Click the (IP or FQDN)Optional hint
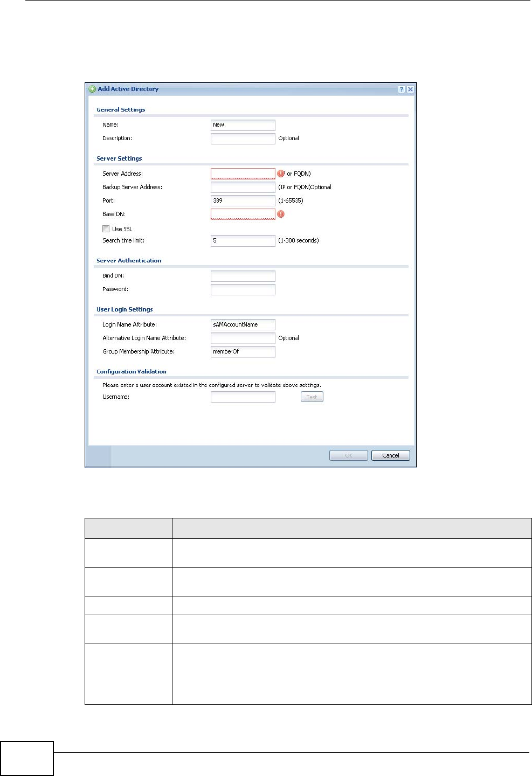The image size is (532, 776). tap(305, 187)
